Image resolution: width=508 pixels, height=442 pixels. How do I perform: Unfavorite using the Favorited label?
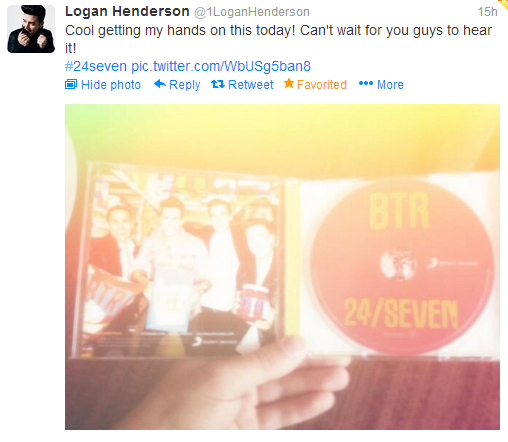(322, 85)
